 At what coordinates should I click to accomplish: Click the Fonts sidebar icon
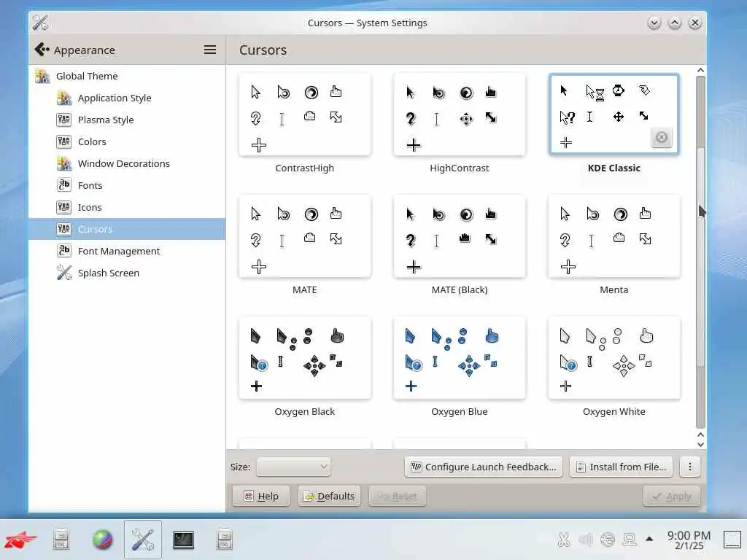[64, 185]
